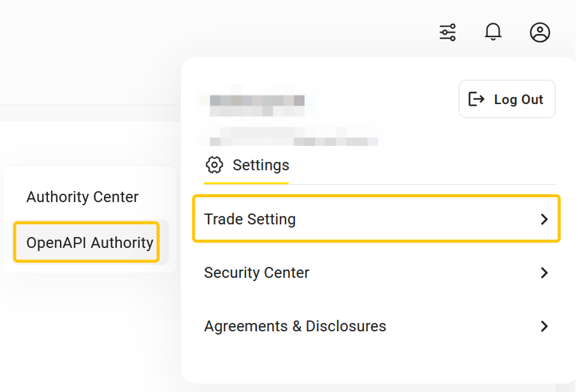This screenshot has width=578, height=392.
Task: Select the Settings tab label
Action: click(261, 165)
